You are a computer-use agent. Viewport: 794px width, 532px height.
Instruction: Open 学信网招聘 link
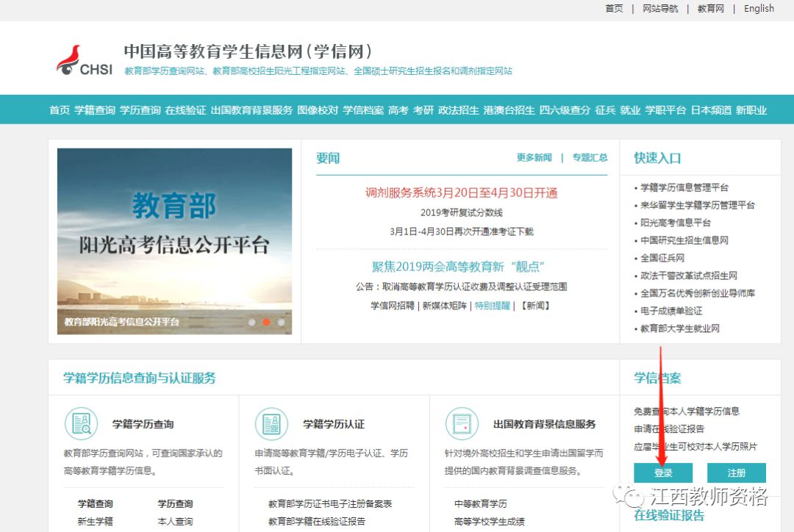393,306
